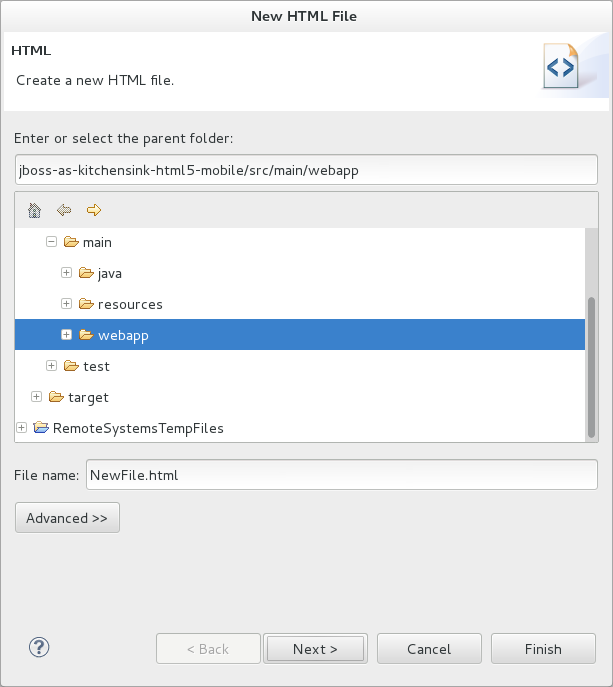Expand the RemoteSystemsTempFiles node
This screenshot has height=687, width=613.
(x=22, y=428)
